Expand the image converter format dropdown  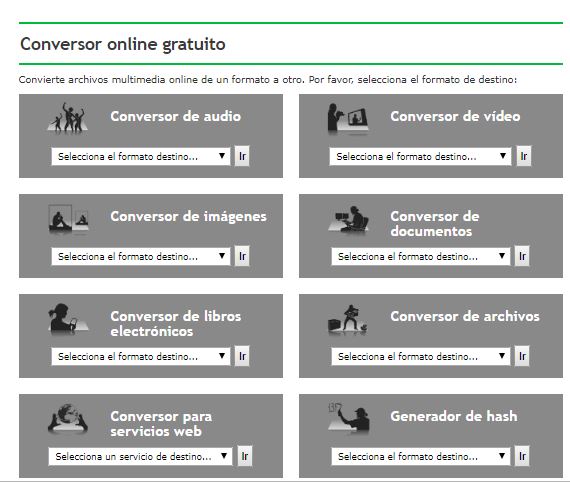(x=141, y=256)
